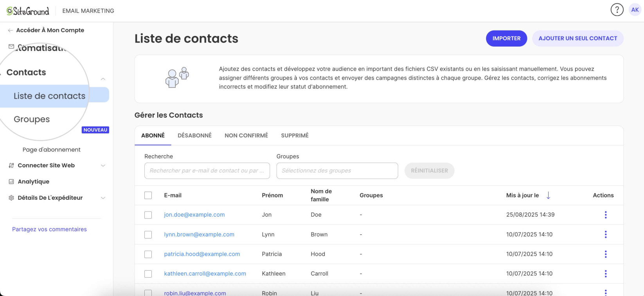The image size is (644, 296).
Task: Toggle sort arrow next to Mis à jour le
Action: (548, 196)
